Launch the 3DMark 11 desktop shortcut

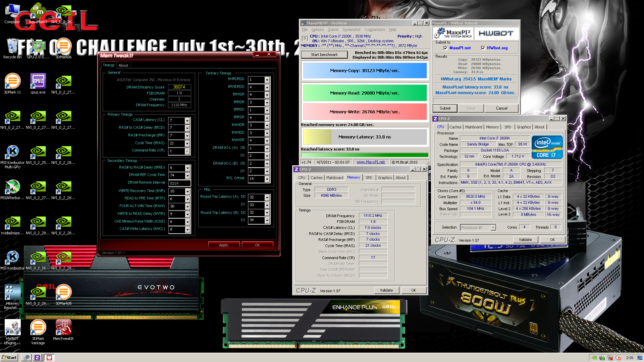[x=12, y=84]
